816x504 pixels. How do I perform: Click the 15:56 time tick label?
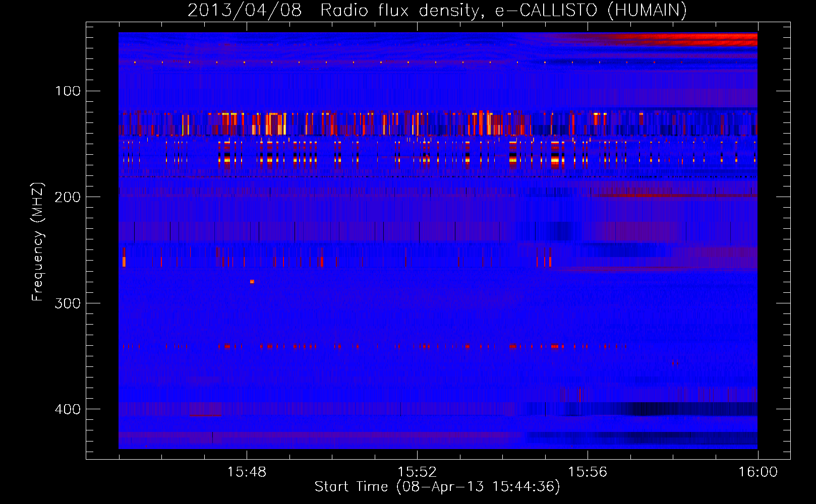588,472
